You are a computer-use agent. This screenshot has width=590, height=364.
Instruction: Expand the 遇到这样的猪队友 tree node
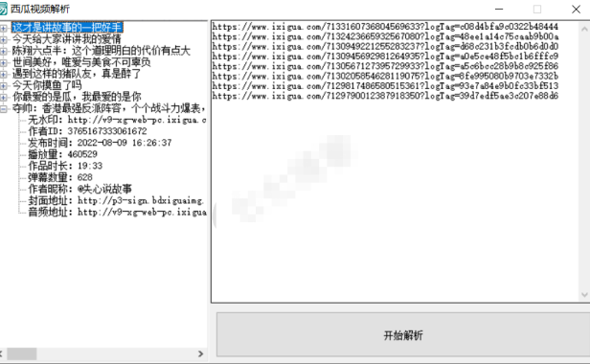pos(4,74)
